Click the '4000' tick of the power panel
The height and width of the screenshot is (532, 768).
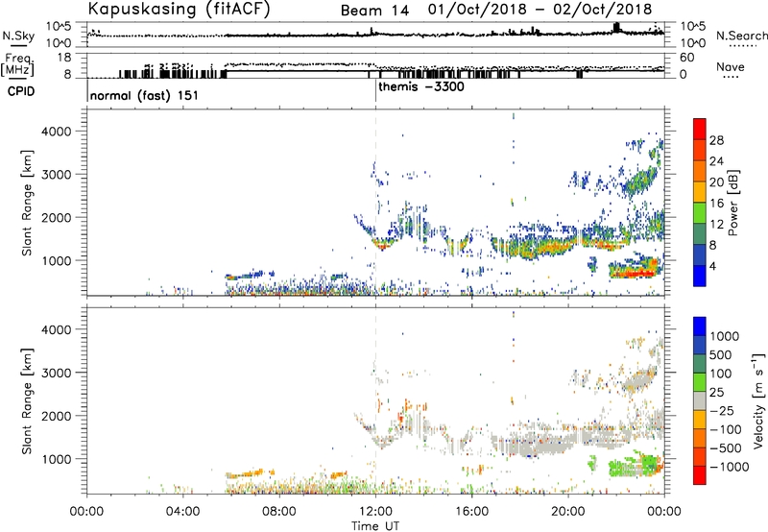(x=57, y=132)
